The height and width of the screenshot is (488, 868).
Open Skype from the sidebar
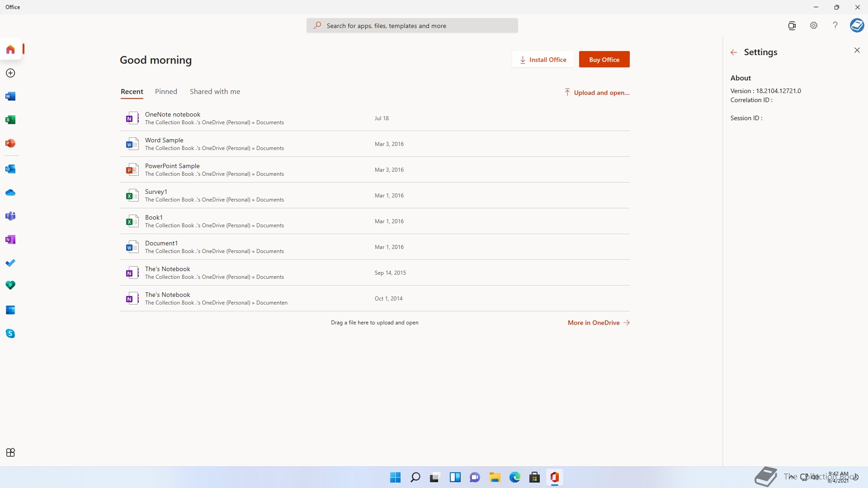pyautogui.click(x=10, y=333)
